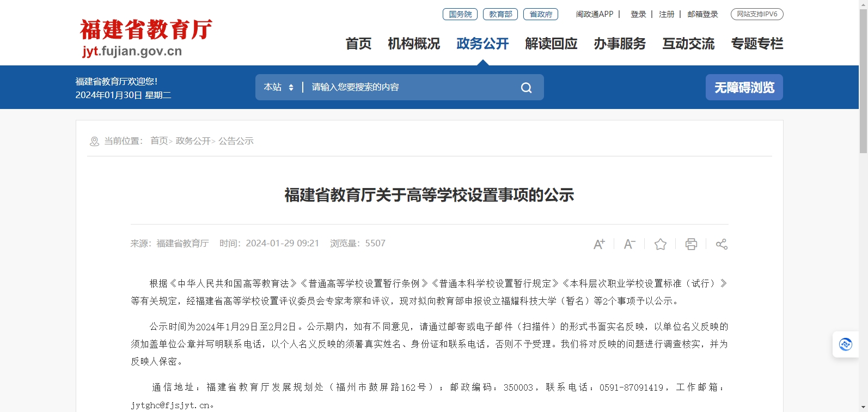
Task: Bookmark the article with star icon
Action: click(661, 244)
